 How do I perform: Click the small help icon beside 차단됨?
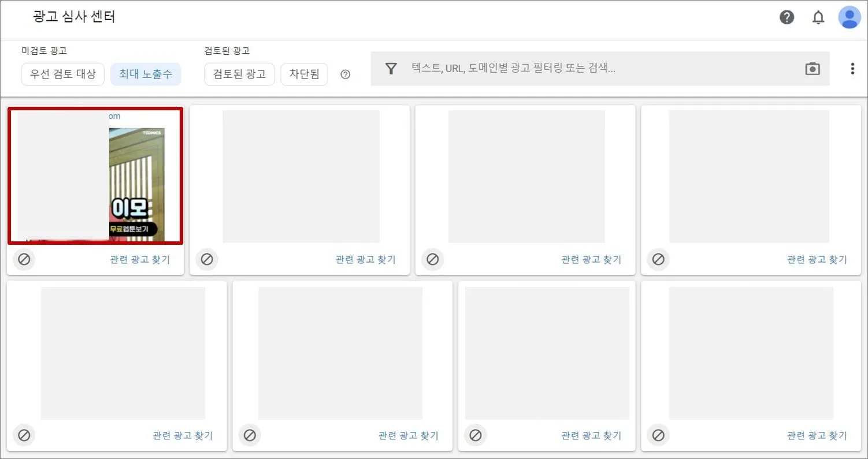[x=346, y=74]
